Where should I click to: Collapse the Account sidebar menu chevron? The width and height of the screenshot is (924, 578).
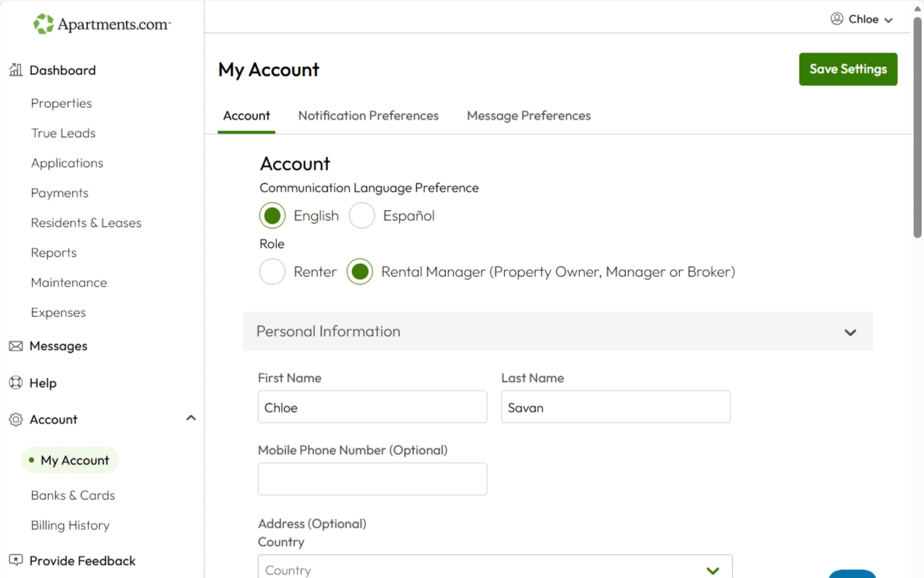coord(191,418)
